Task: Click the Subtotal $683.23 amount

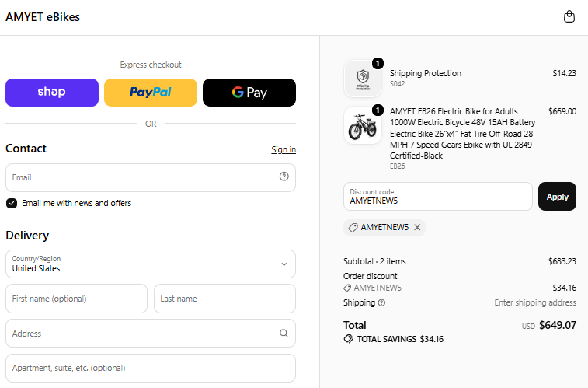Action: pos(562,261)
